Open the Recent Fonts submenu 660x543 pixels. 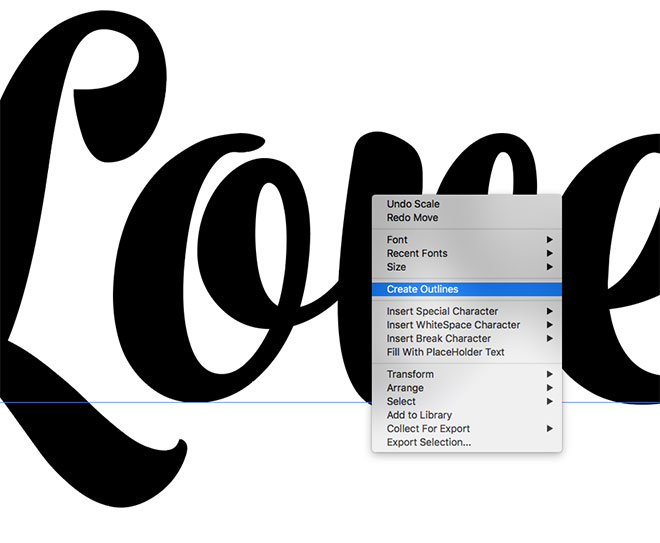click(417, 254)
